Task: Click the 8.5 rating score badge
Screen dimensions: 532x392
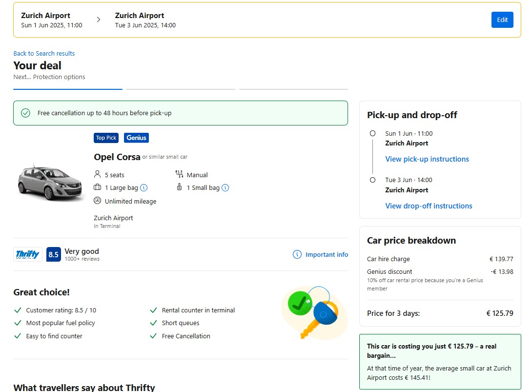Action: pos(53,254)
